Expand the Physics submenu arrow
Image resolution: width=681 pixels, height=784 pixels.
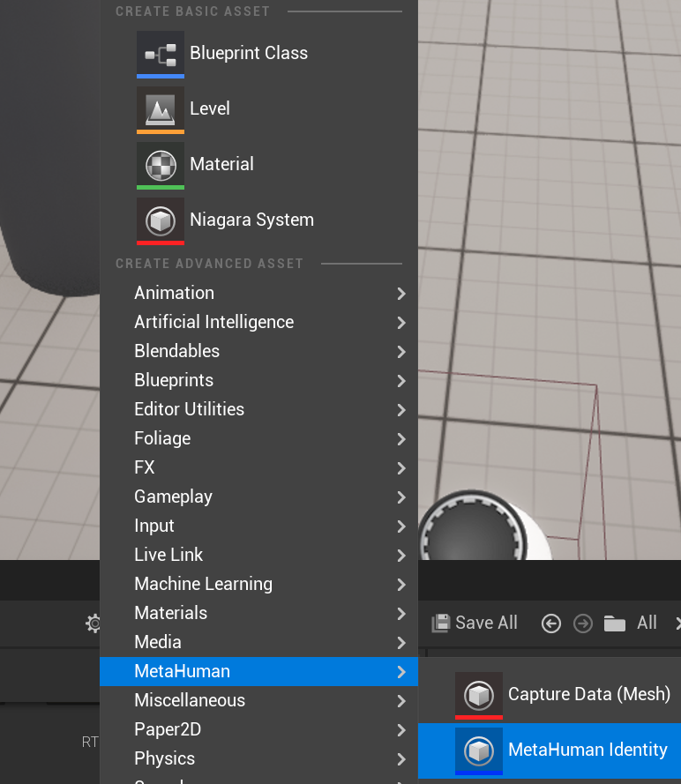coord(401,759)
